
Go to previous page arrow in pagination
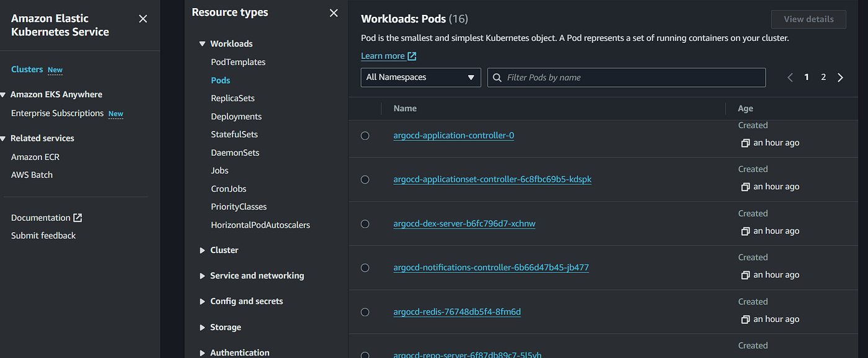coord(790,78)
